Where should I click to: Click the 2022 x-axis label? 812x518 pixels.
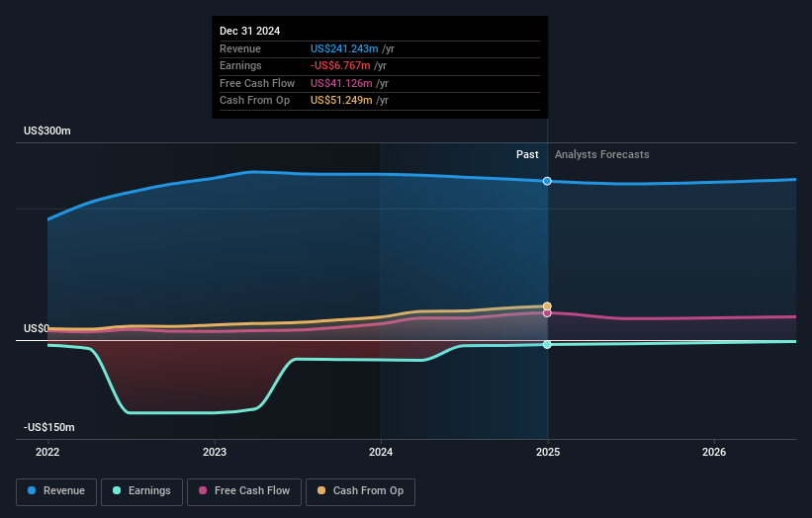[47, 452]
